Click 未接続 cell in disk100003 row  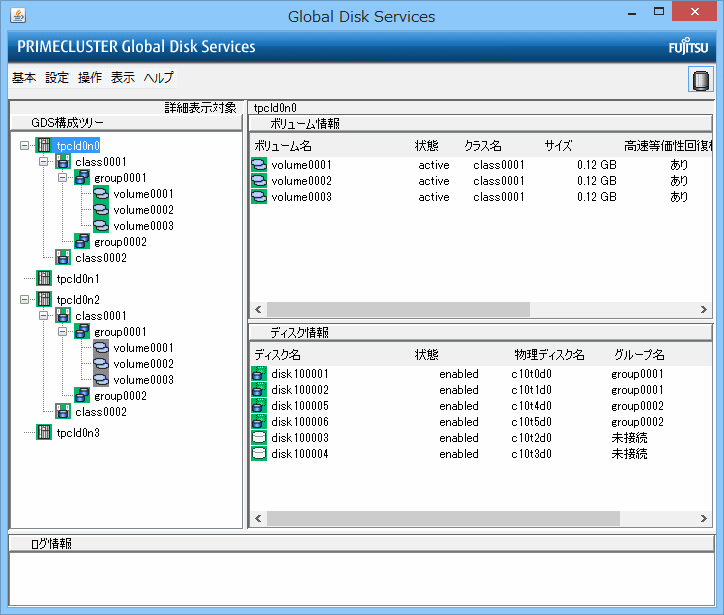click(629, 438)
